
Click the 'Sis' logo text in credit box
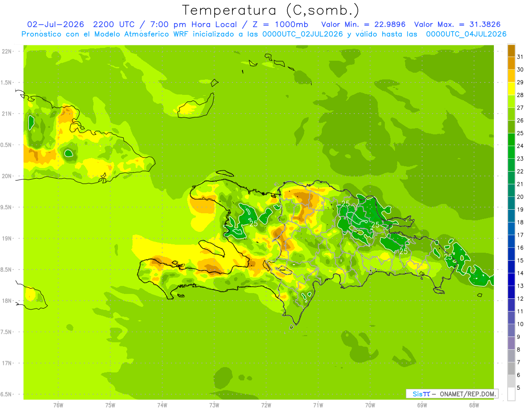coord(417,394)
